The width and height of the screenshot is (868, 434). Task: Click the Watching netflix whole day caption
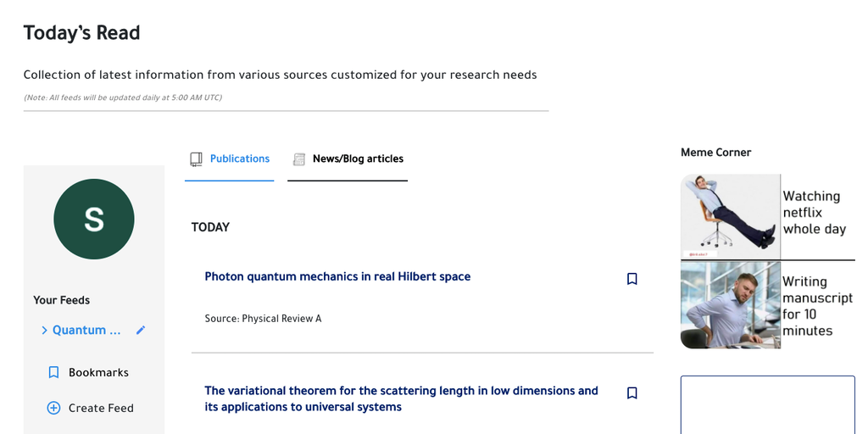(x=814, y=213)
